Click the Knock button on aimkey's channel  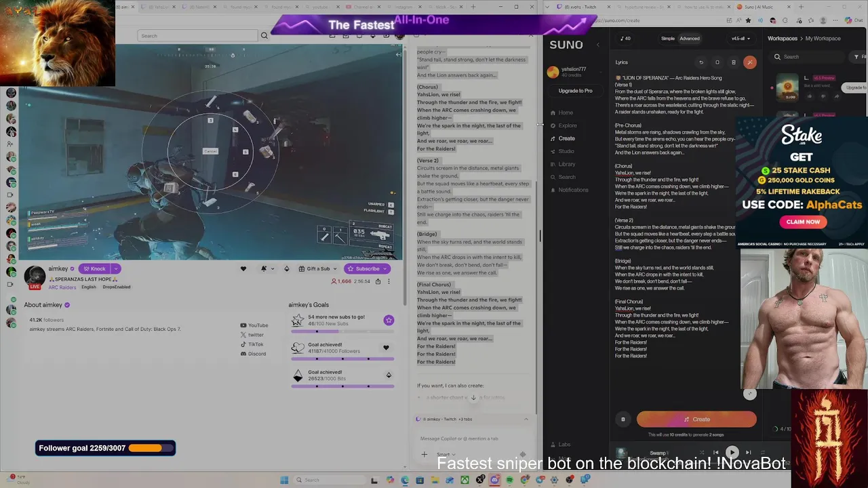point(95,269)
